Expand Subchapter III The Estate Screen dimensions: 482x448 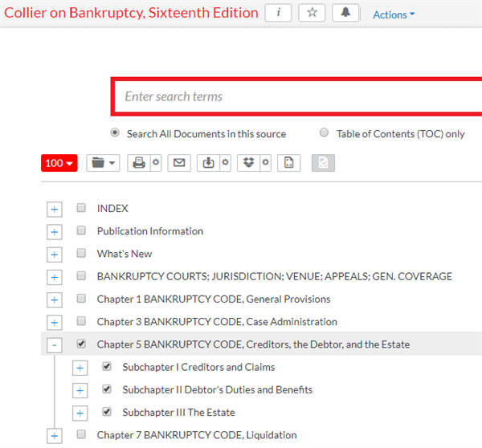(80, 413)
